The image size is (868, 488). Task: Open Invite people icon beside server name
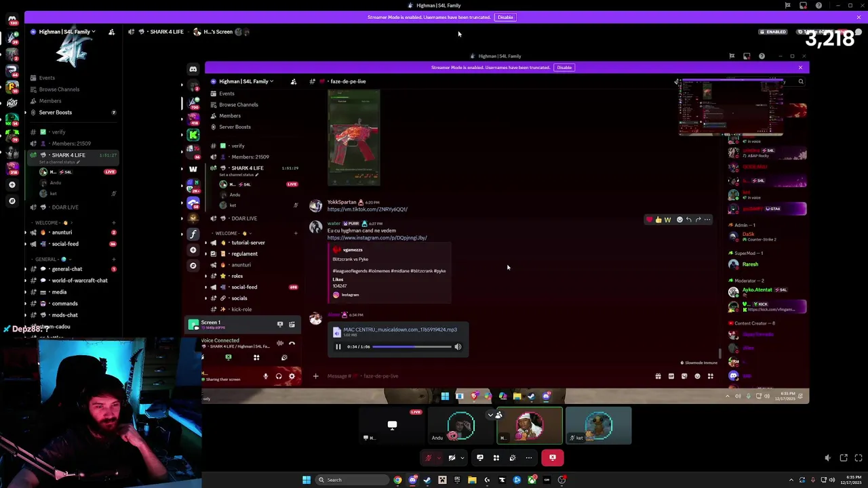(x=111, y=32)
